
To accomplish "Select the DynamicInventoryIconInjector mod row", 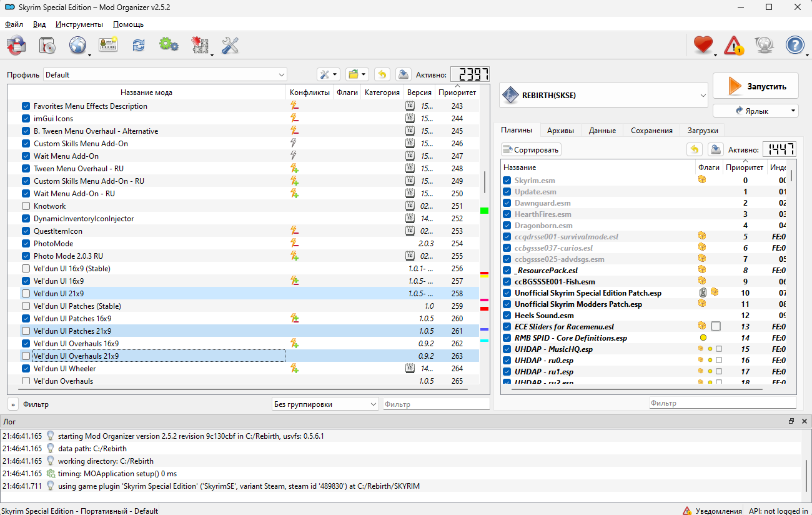I will tap(244, 219).
